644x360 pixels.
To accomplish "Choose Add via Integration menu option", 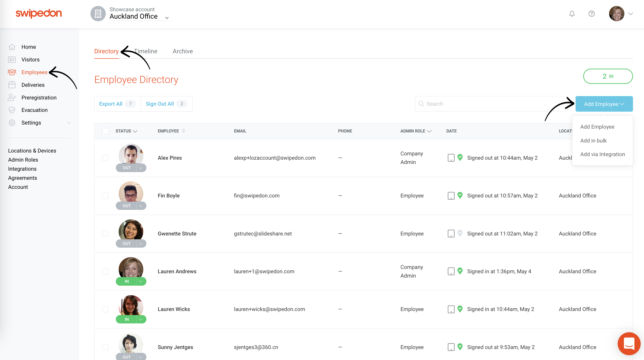I will pos(603,154).
